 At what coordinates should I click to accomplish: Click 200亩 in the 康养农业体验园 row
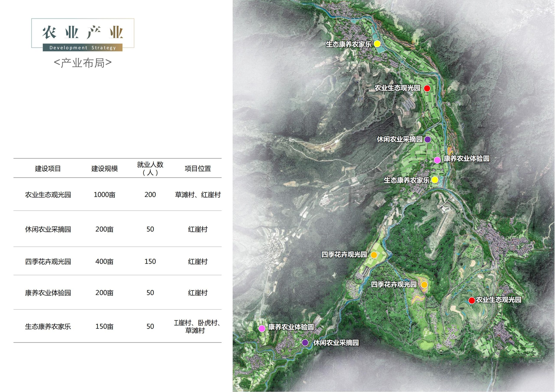(x=104, y=293)
